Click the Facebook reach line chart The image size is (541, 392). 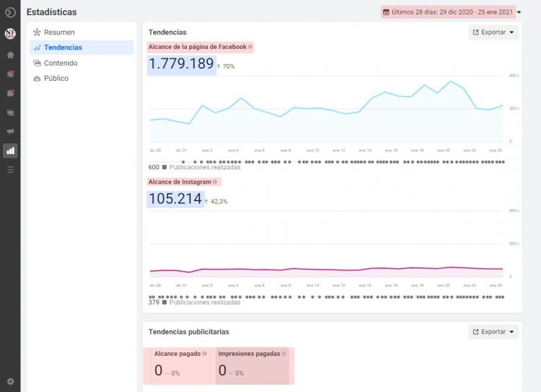point(325,110)
